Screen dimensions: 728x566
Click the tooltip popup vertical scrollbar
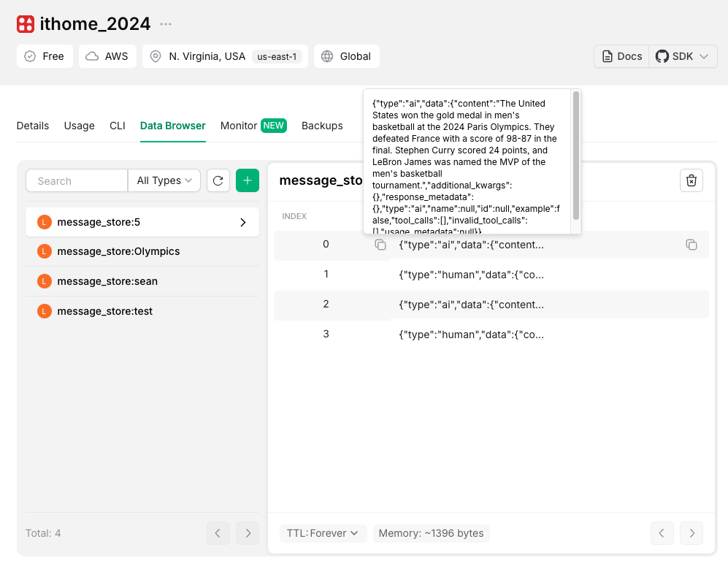pos(575,156)
